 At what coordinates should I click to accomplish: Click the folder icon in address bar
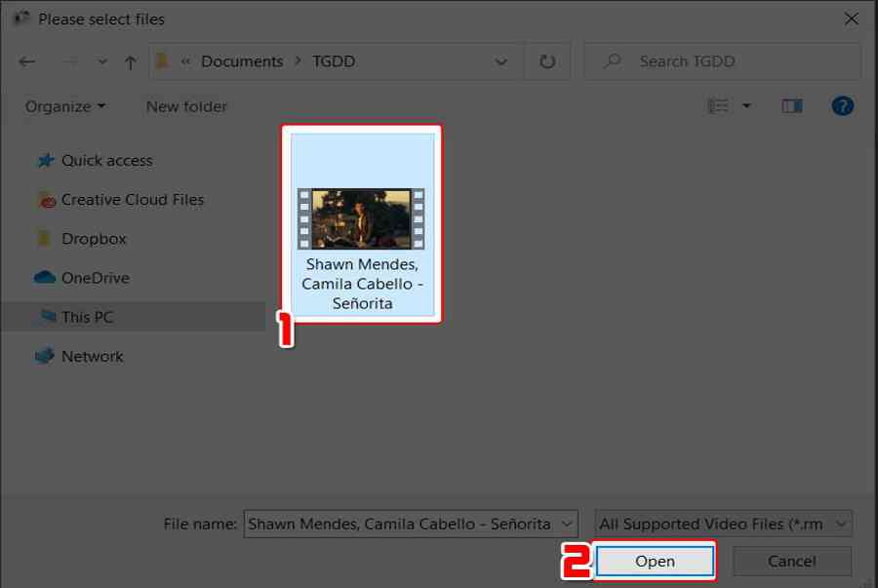[162, 60]
